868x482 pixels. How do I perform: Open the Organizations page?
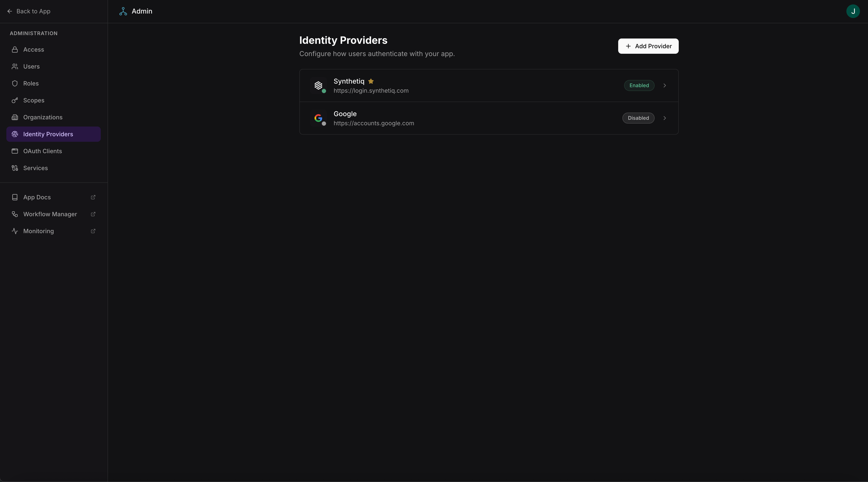[x=54, y=117]
